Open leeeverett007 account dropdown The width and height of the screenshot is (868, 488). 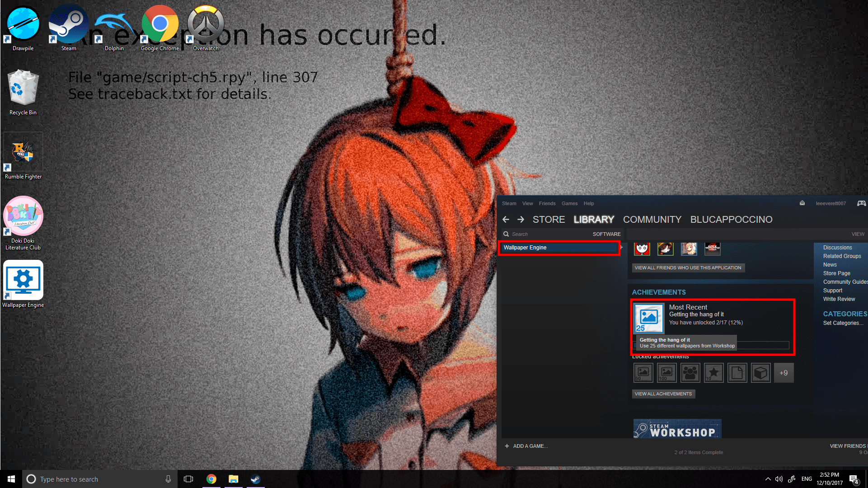click(830, 203)
